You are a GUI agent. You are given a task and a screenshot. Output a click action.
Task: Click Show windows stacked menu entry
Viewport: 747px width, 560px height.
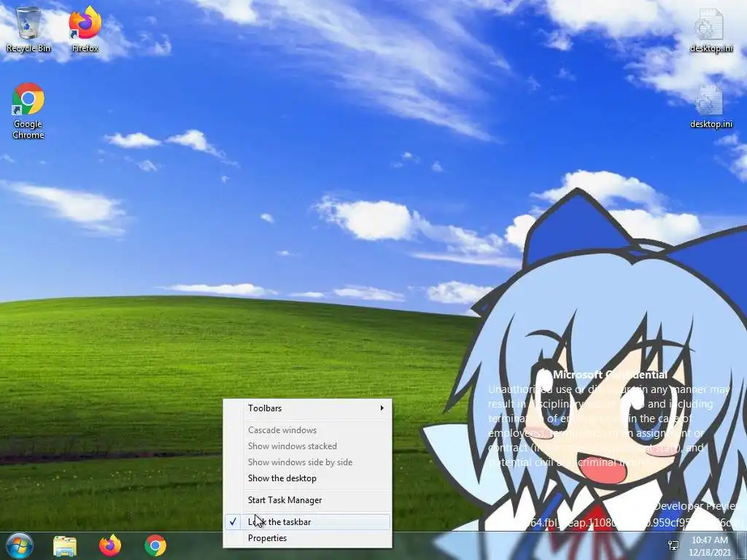pyautogui.click(x=307, y=446)
